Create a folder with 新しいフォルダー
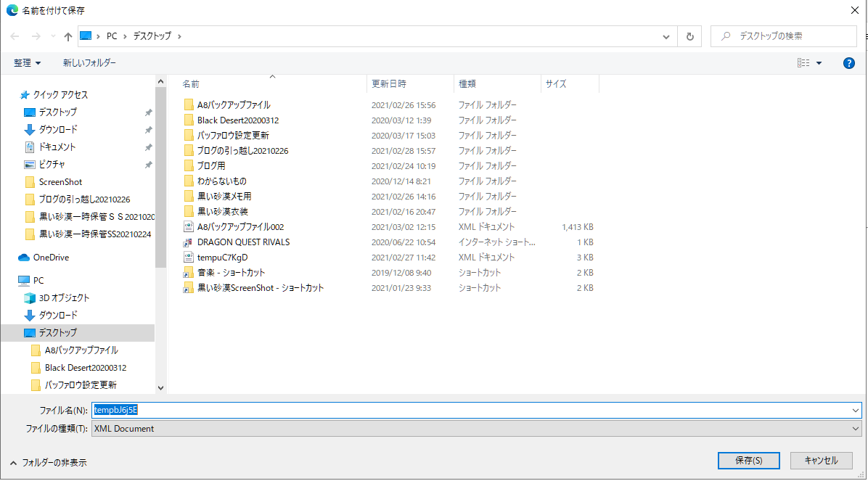The height and width of the screenshot is (481, 868). coord(89,63)
